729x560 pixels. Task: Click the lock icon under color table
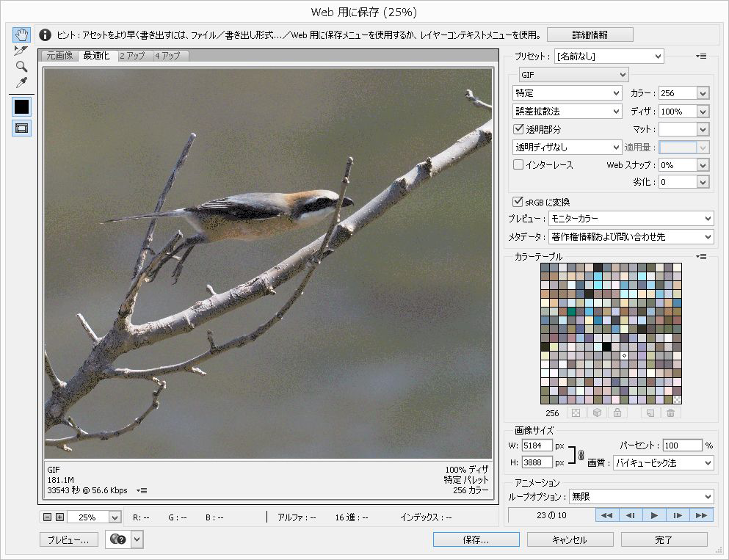pyautogui.click(x=618, y=413)
